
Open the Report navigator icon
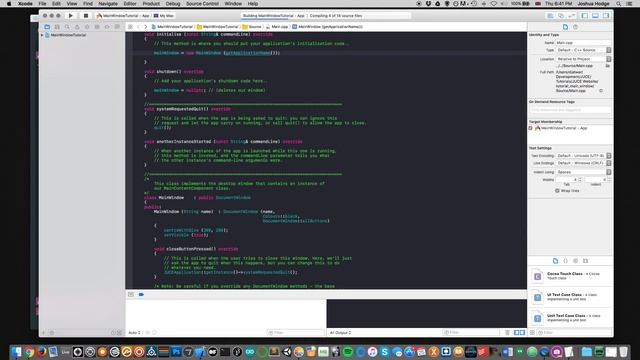117,27
